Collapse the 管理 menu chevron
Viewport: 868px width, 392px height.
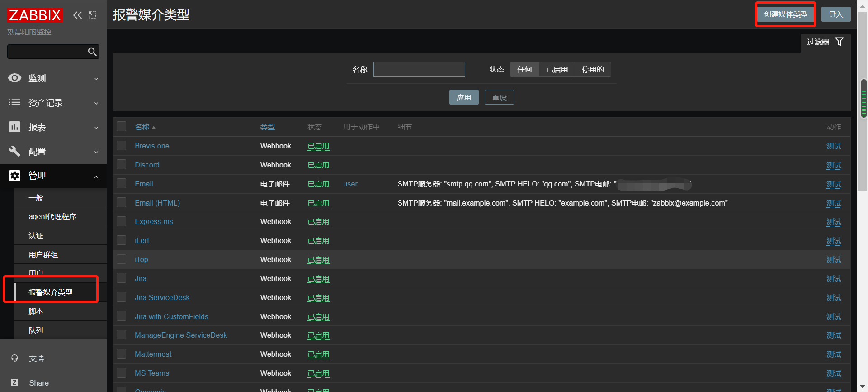coord(96,177)
